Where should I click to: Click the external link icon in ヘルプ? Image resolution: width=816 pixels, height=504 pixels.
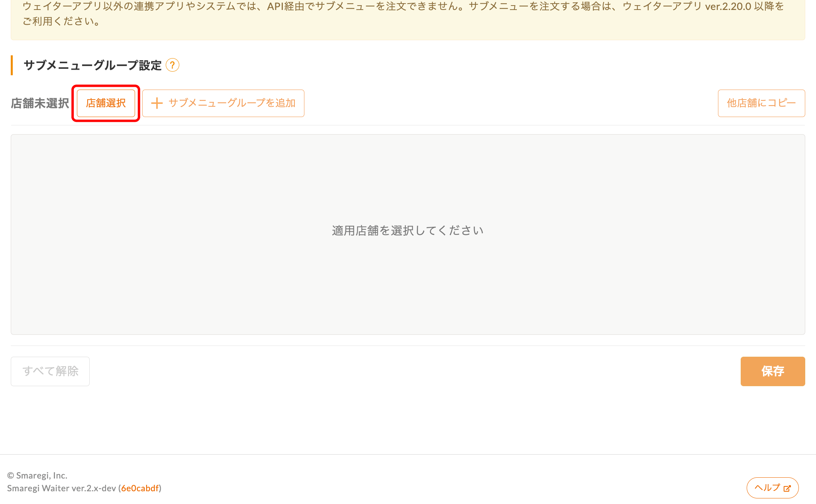787,488
